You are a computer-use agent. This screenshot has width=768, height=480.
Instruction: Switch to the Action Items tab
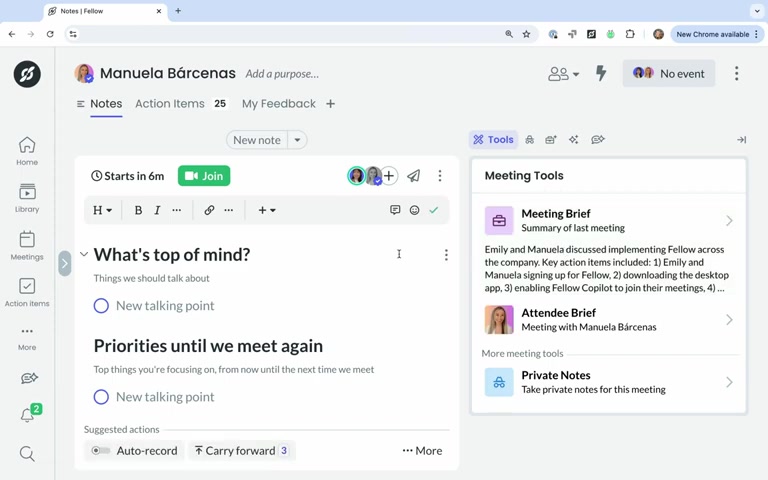181,104
